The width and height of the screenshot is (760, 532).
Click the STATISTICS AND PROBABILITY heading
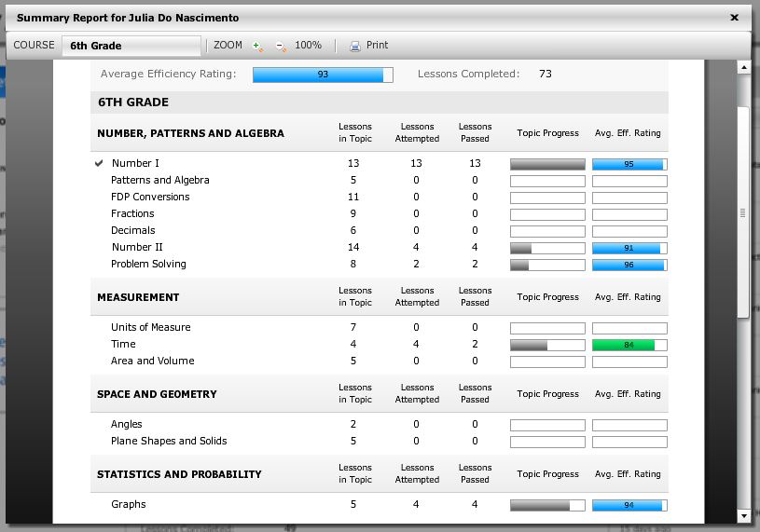tap(179, 474)
